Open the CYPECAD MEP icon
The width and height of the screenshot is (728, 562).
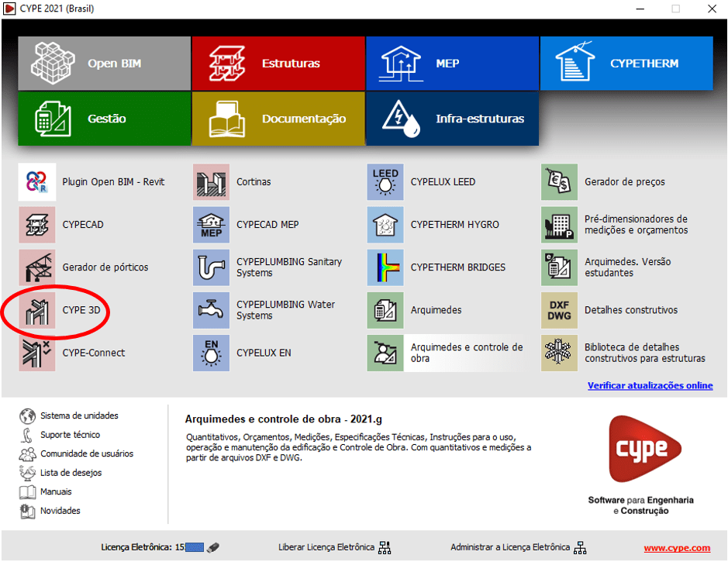point(211,225)
